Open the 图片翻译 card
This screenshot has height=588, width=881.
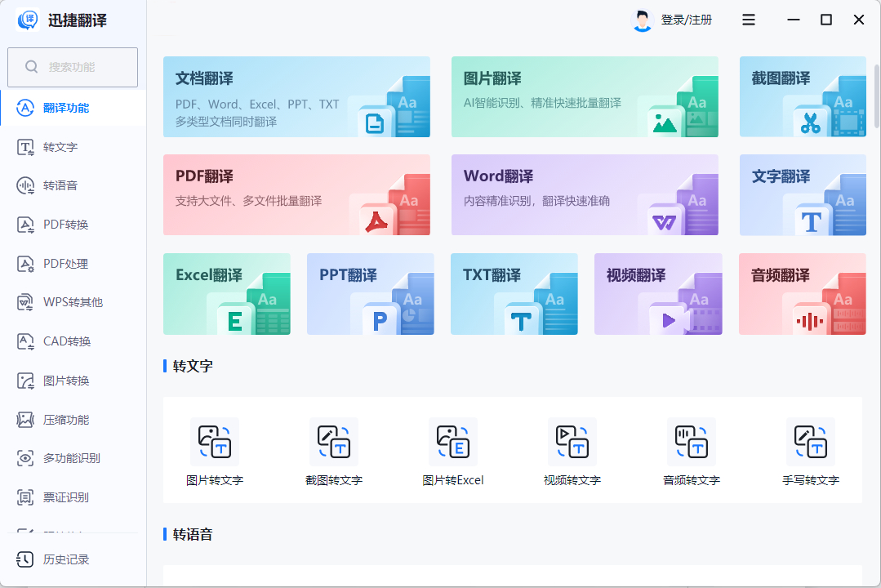pos(585,96)
